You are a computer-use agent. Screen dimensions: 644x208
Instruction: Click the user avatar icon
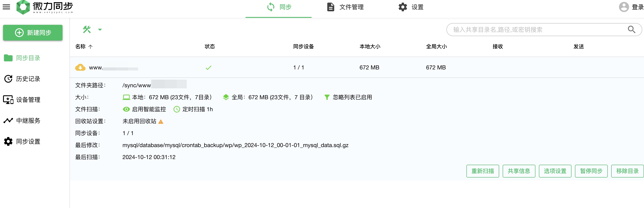tap(624, 7)
